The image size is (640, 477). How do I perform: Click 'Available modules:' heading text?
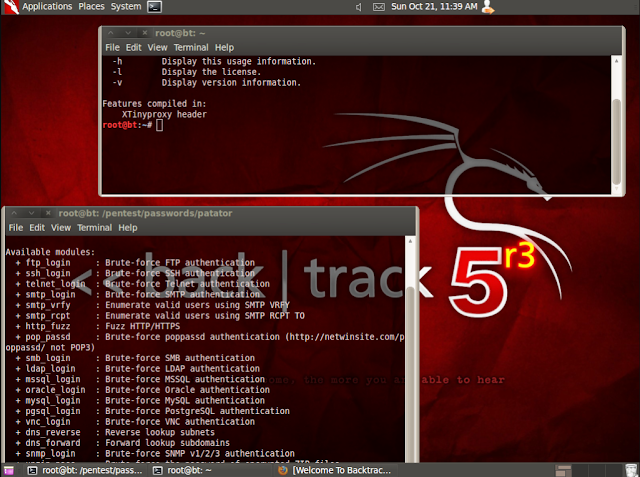click(50, 252)
